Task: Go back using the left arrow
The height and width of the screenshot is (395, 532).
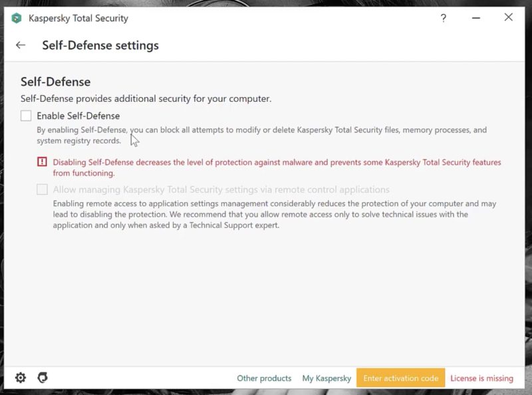Action: tap(21, 45)
